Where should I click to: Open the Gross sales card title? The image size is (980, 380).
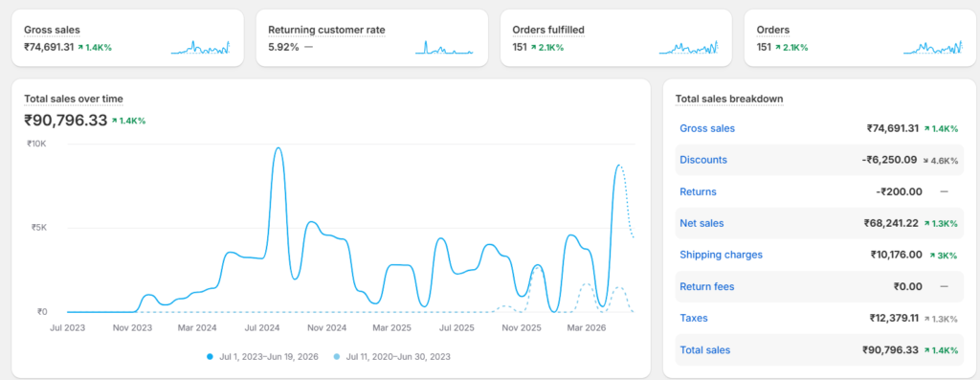52,30
